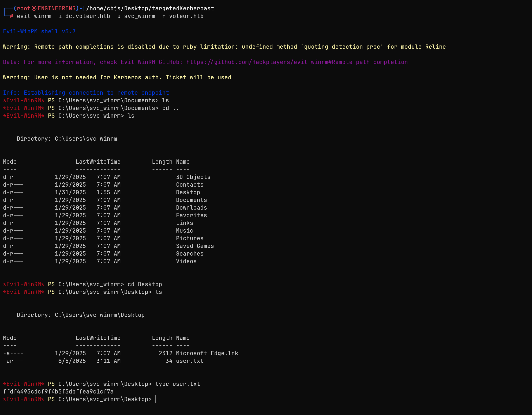The height and width of the screenshot is (415, 532).
Task: Select the Saved Games directory name
Action: pyautogui.click(x=195, y=246)
